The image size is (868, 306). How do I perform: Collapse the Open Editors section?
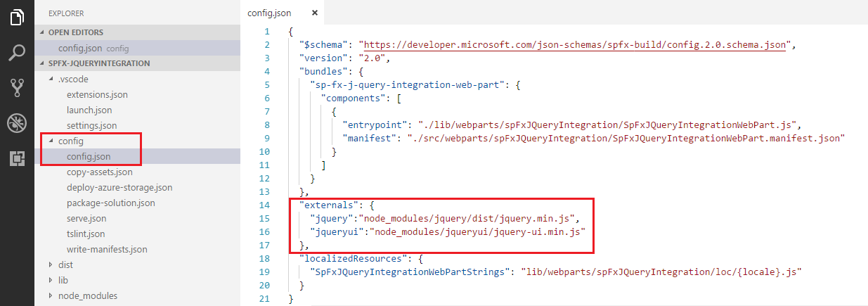point(76,32)
